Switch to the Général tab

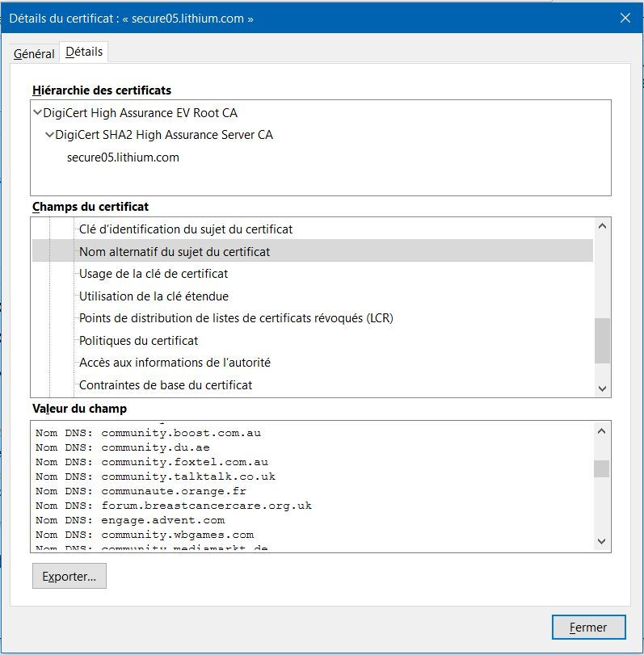[x=34, y=53]
